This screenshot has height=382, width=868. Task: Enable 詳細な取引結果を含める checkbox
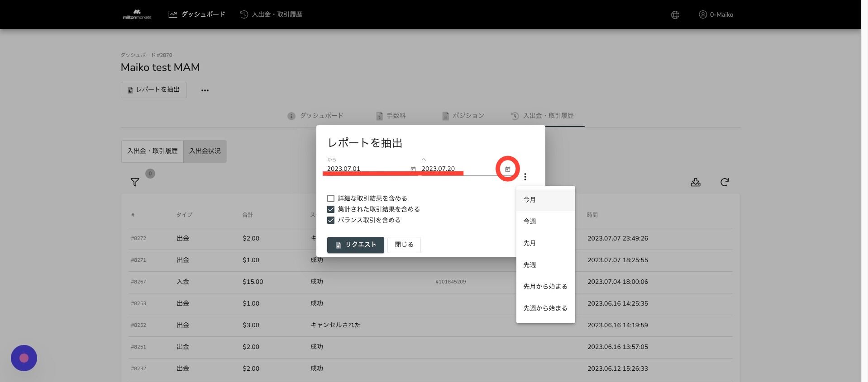pos(331,198)
